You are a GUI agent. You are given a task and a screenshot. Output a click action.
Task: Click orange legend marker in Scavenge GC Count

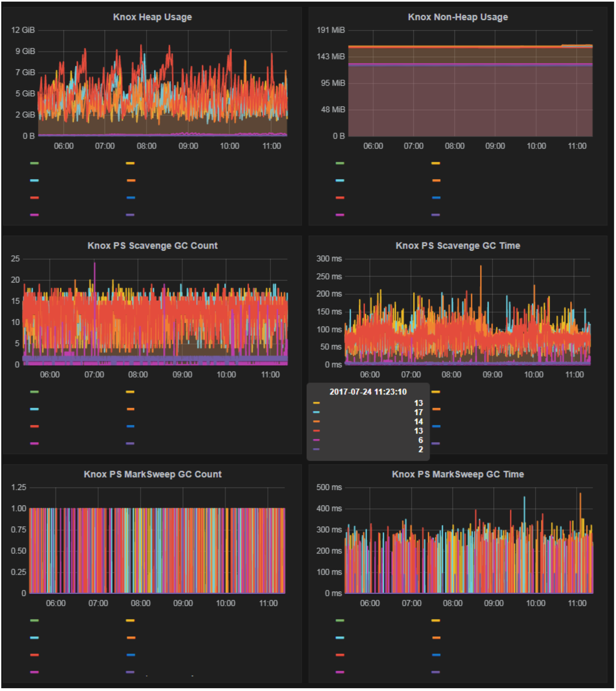[x=130, y=409]
